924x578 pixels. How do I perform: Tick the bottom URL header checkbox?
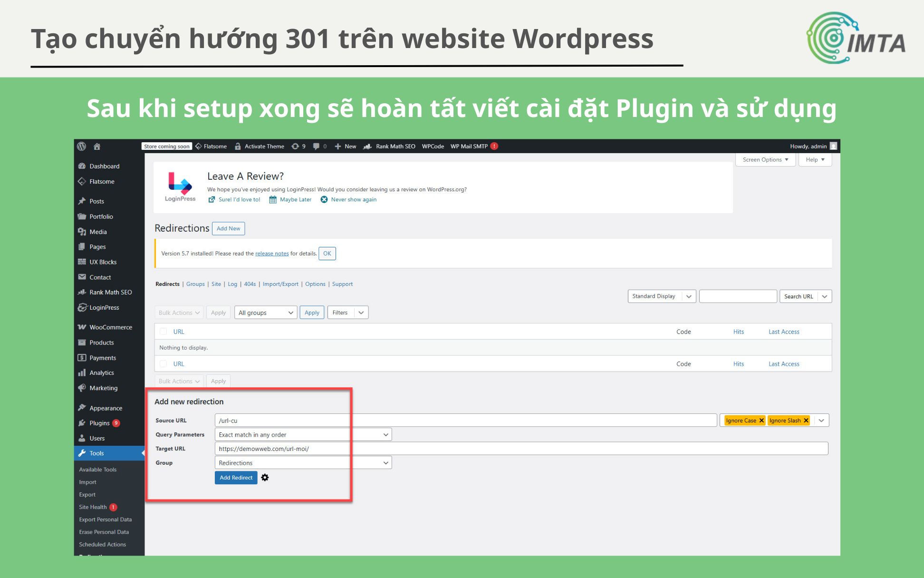pos(164,364)
